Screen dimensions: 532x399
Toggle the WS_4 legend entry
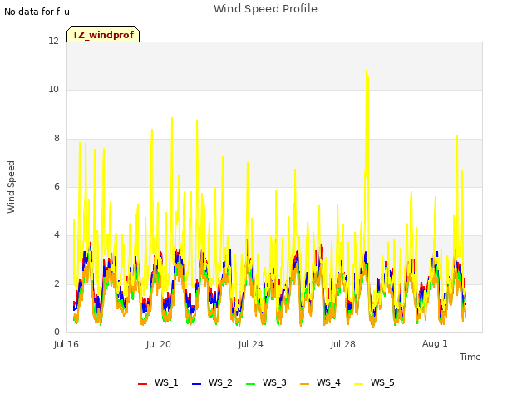(320, 382)
